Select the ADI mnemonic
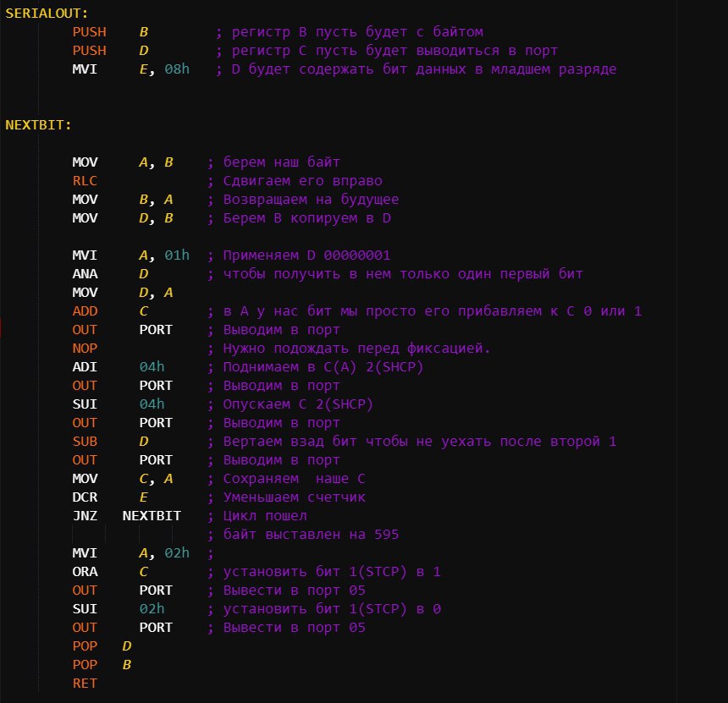 pos(85,366)
